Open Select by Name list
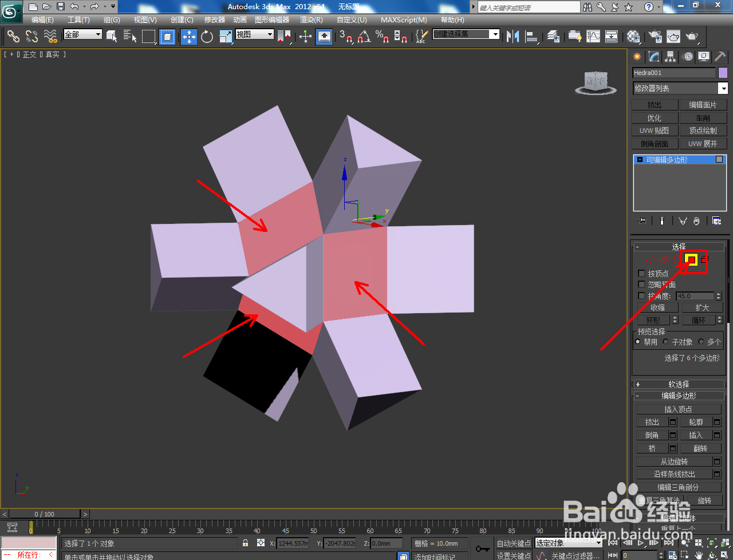This screenshot has width=733, height=560. coord(130,37)
